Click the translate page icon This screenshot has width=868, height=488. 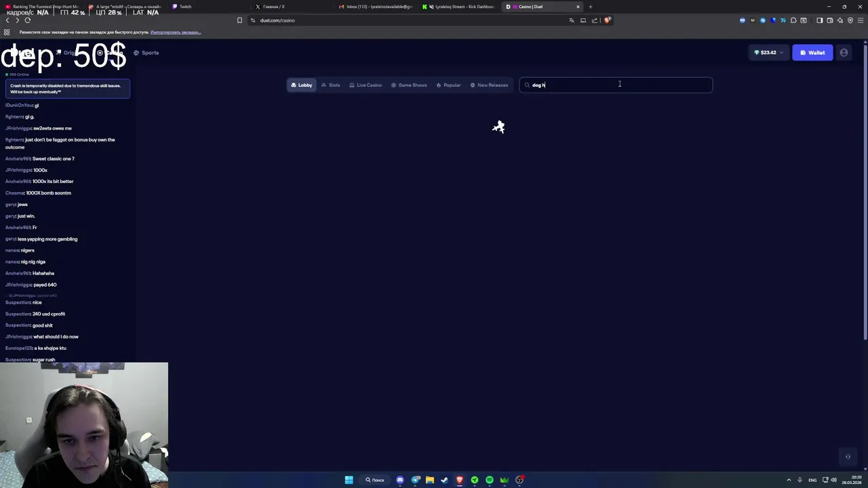[x=572, y=20]
